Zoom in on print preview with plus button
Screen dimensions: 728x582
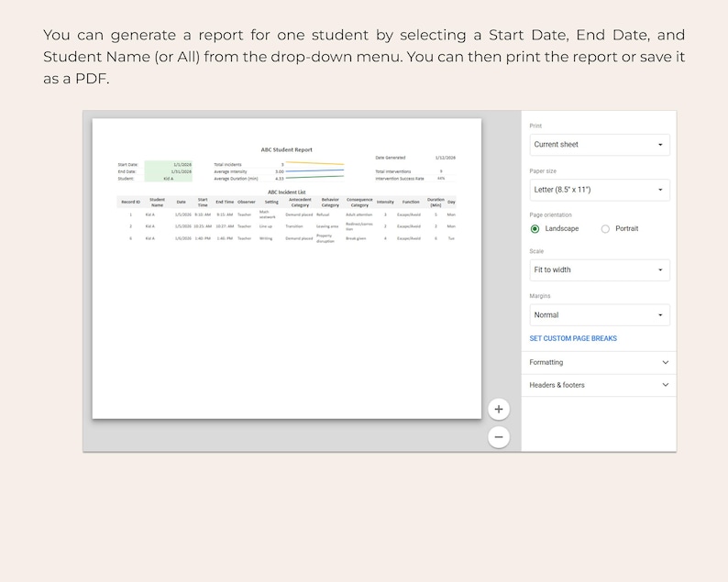499,409
